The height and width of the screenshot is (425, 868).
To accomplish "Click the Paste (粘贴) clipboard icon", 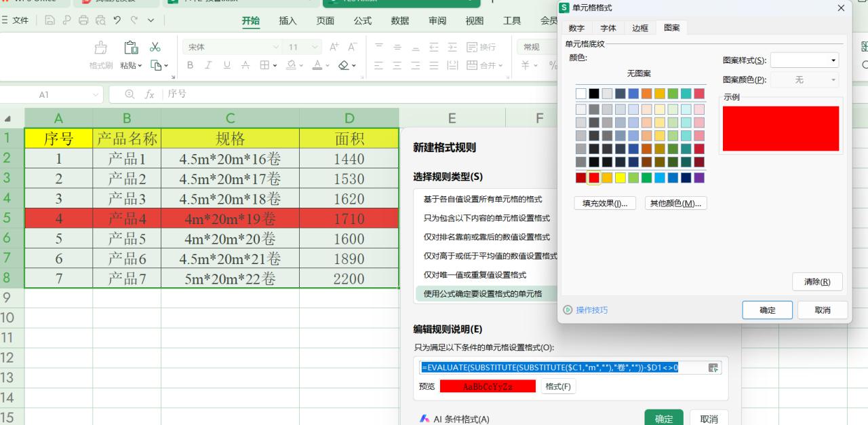I will click(131, 48).
